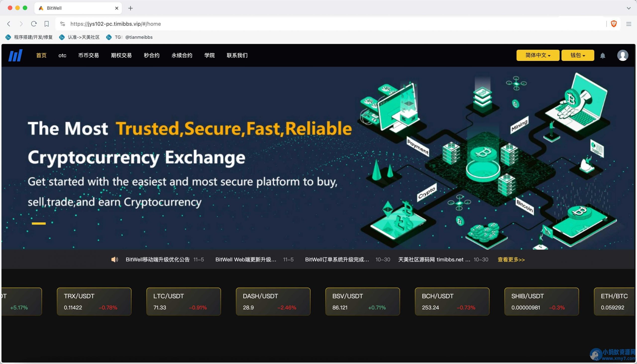Click the Brave Shields lion icon
Image resolution: width=637 pixels, height=364 pixels.
[613, 24]
